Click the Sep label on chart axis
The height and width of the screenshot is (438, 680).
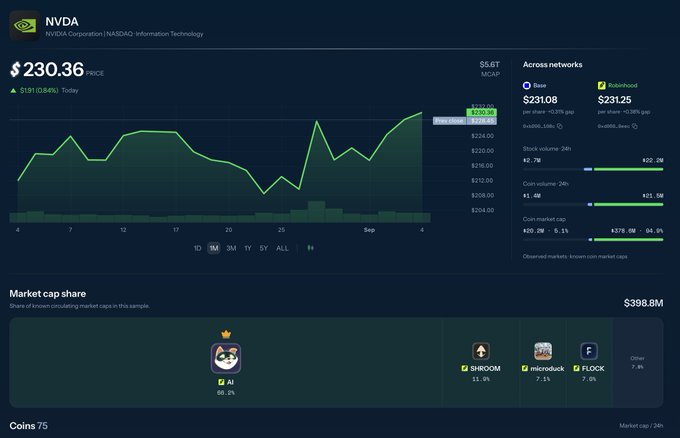(369, 230)
